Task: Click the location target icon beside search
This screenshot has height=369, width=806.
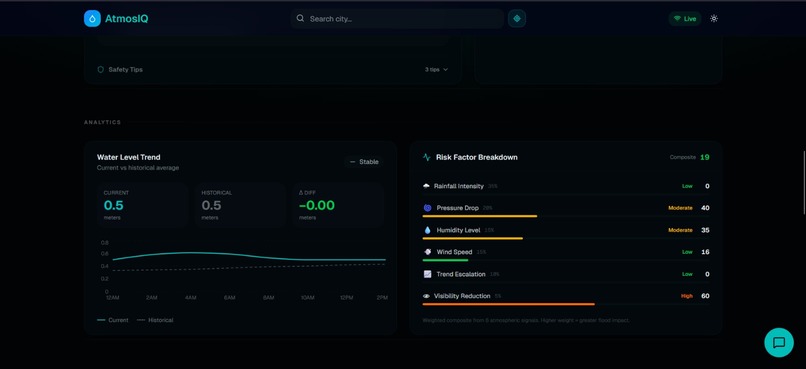Action: click(x=517, y=19)
